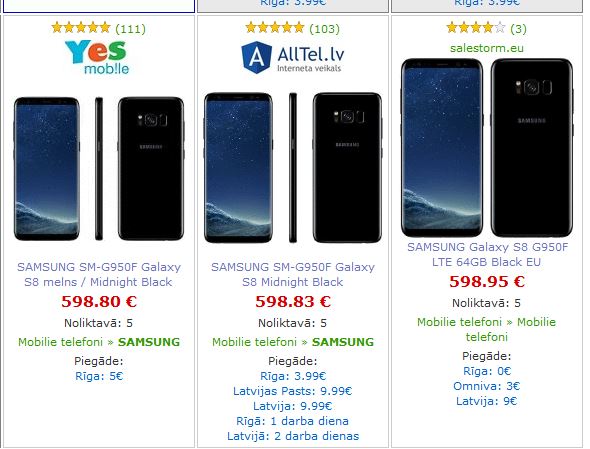
Task: Click Latvijas Pasts: 9.99€ delivery option
Action: 293,391
